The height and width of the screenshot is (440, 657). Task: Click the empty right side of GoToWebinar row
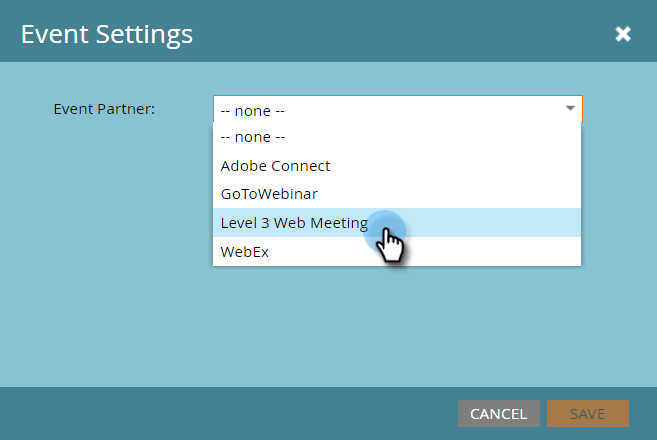(449, 194)
